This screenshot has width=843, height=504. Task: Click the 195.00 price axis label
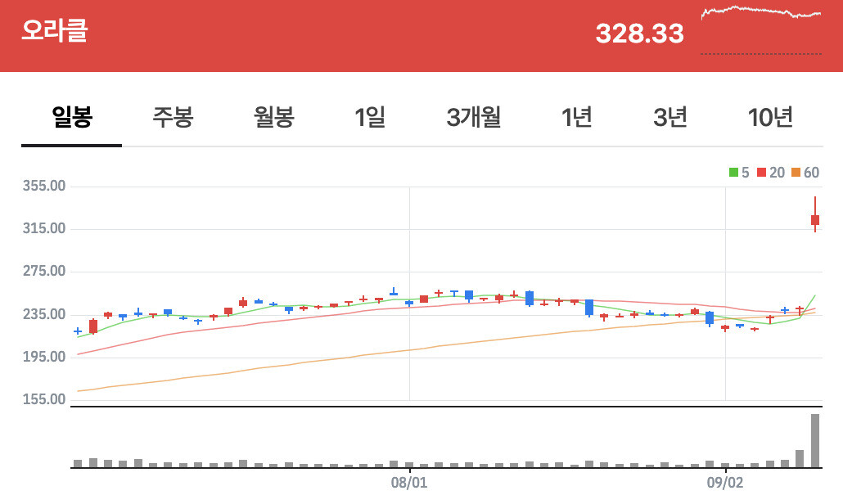tap(44, 356)
